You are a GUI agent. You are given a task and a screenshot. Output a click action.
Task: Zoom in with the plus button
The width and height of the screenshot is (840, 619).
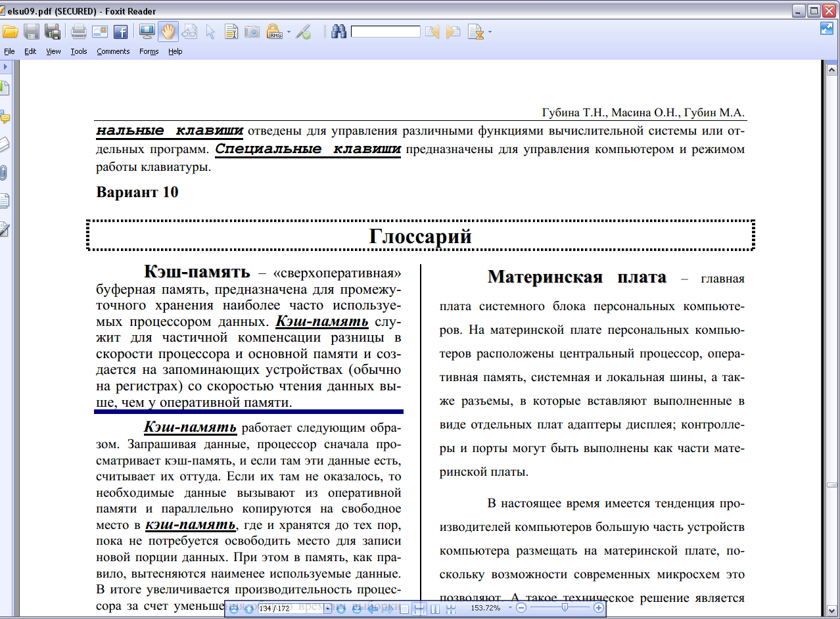click(x=598, y=608)
